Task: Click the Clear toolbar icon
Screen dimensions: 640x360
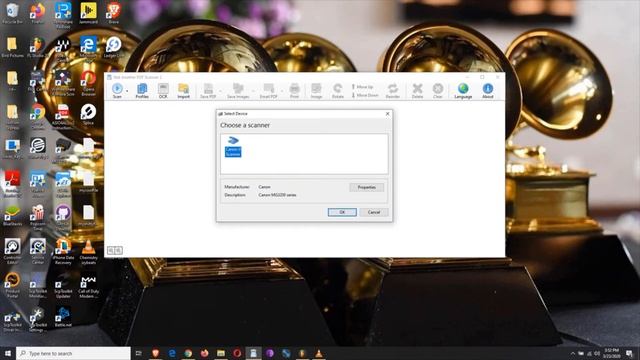Action: point(438,91)
